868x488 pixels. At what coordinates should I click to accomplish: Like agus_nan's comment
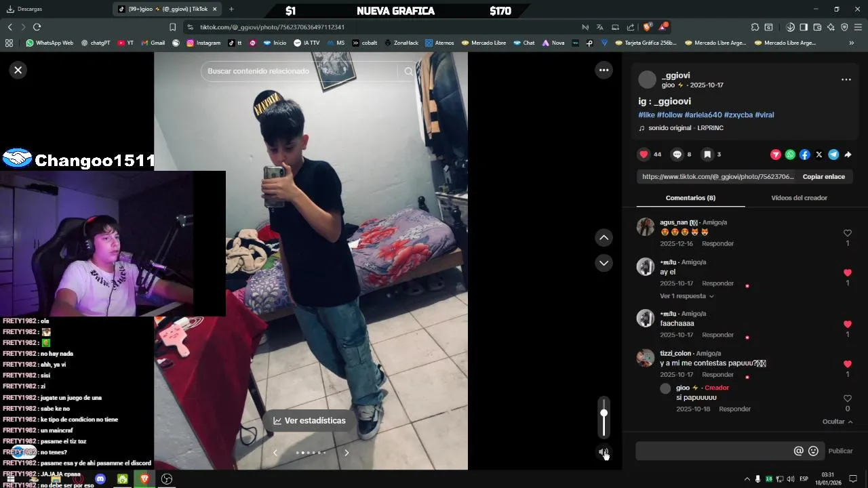[x=847, y=233]
